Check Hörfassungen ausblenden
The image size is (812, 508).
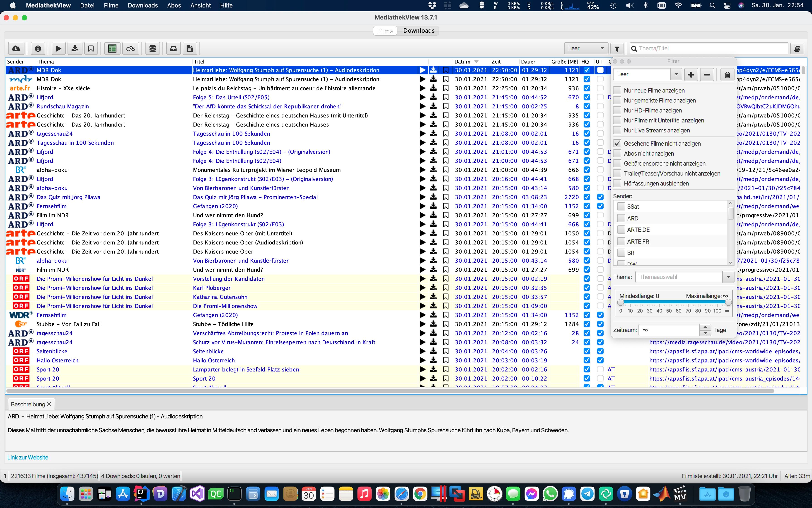click(x=617, y=183)
